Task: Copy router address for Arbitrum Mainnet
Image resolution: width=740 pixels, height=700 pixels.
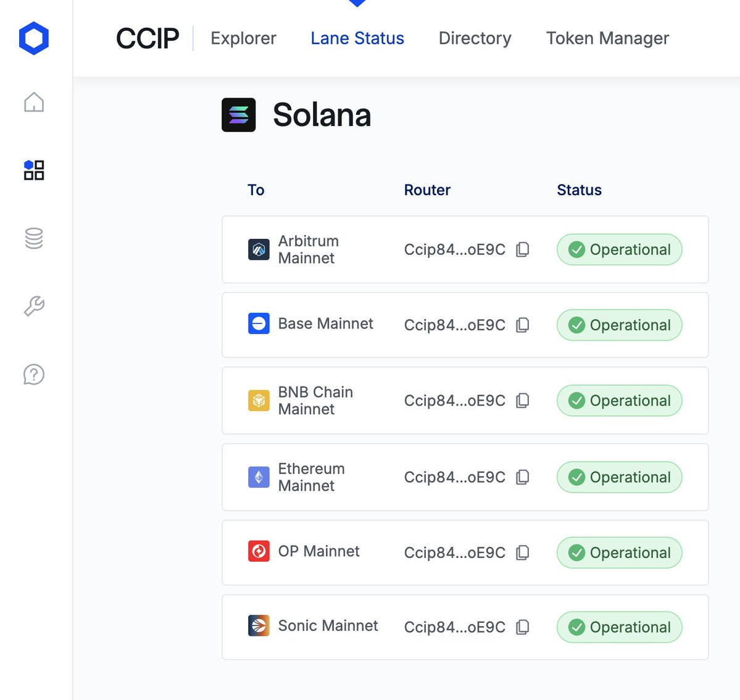Action: coord(522,249)
